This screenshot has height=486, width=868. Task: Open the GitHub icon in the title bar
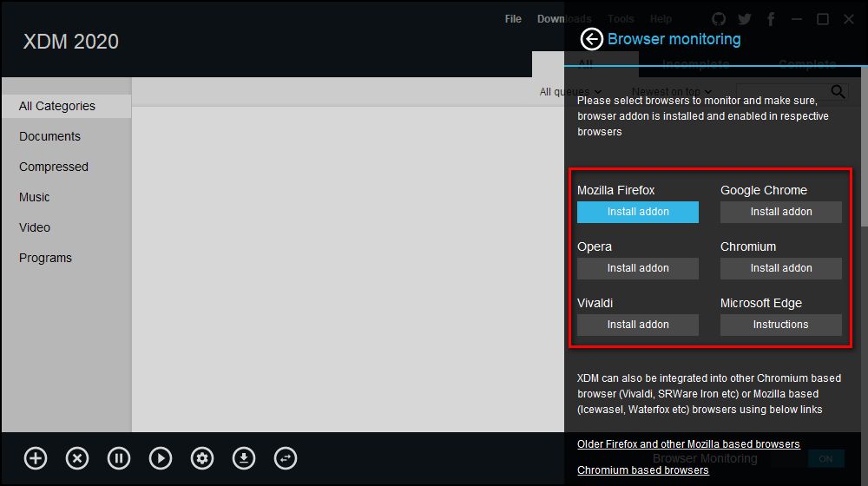(719, 19)
